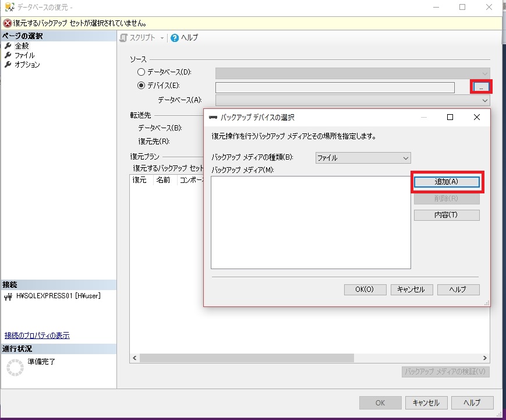Image resolution: width=506 pixels, height=420 pixels.
Task: Click the Script toolbar icon
Action: click(123, 38)
